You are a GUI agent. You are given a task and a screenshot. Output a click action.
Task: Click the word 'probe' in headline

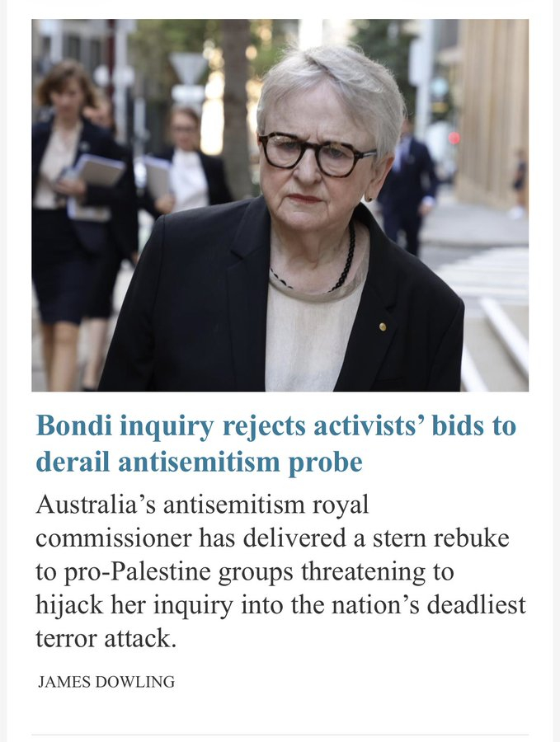pyautogui.click(x=325, y=463)
